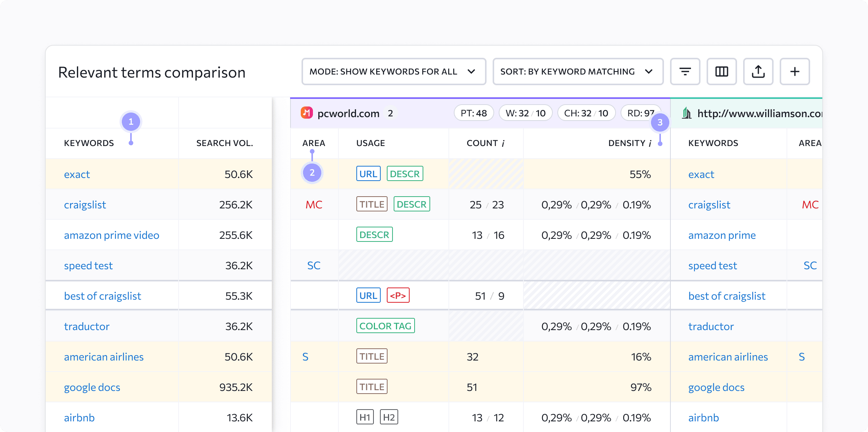This screenshot has height=432, width=868.
Task: Click tooltip marker number 1
Action: (131, 122)
